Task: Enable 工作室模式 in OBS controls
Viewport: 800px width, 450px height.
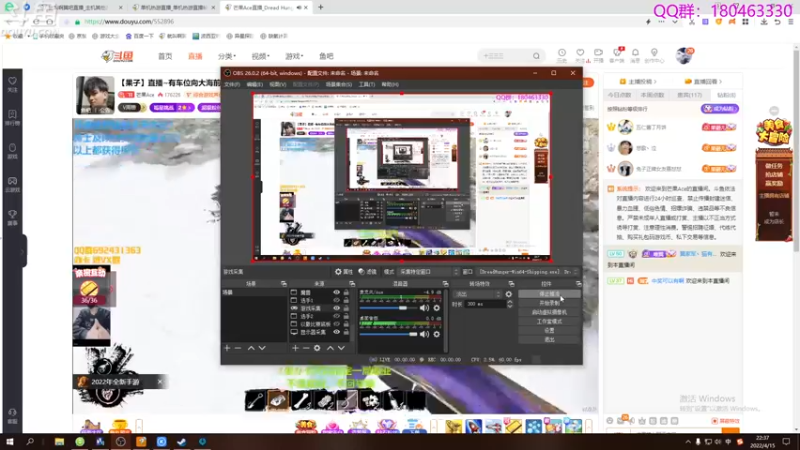Action: coord(549,321)
